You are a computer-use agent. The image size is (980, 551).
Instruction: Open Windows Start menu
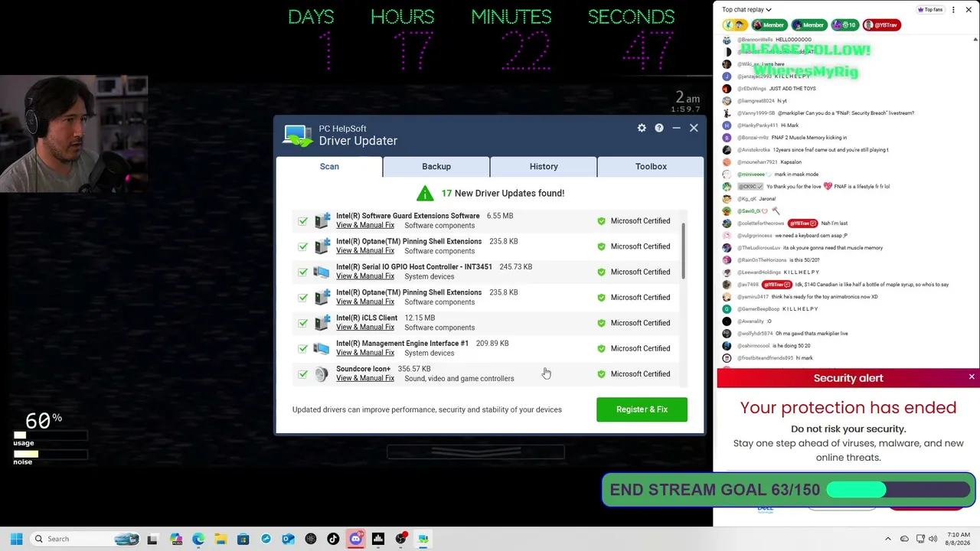point(16,539)
